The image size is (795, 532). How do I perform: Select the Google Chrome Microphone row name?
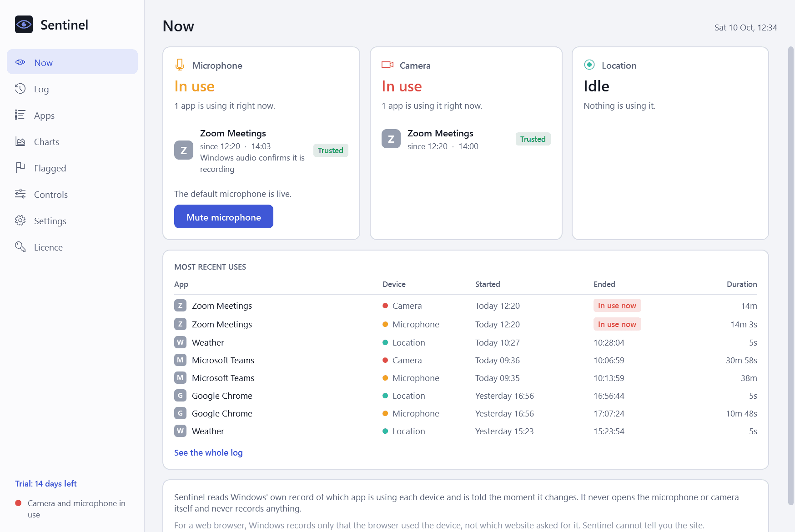click(x=222, y=413)
